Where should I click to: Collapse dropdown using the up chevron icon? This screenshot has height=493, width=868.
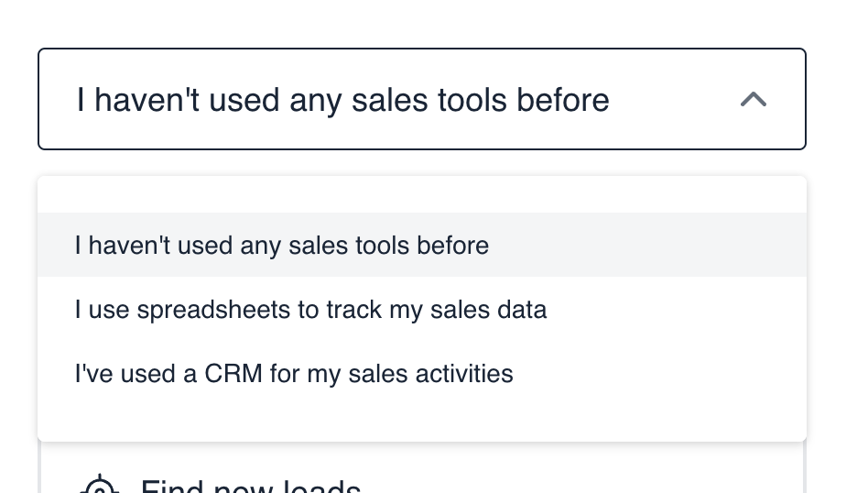tap(754, 100)
